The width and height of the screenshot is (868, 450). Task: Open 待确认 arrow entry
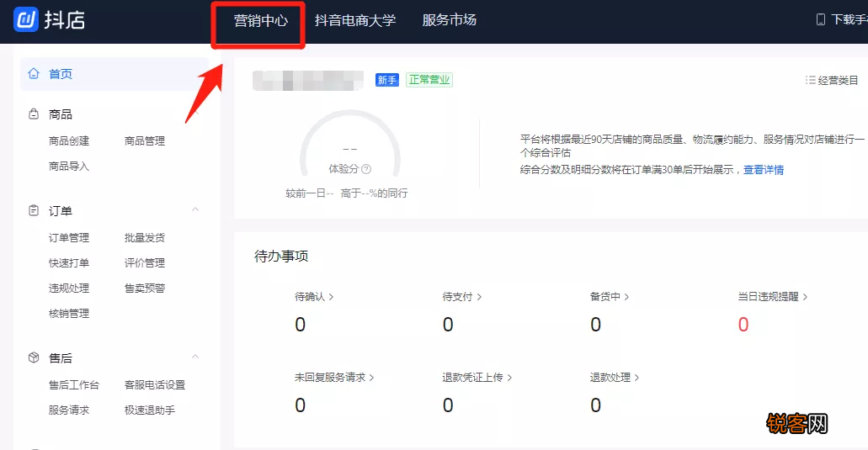pos(314,297)
